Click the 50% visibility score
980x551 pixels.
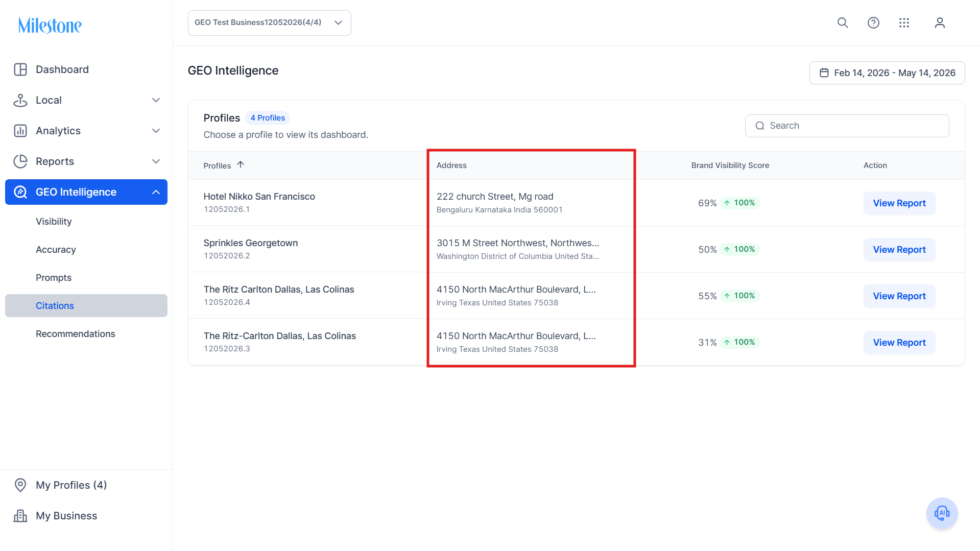(x=707, y=250)
